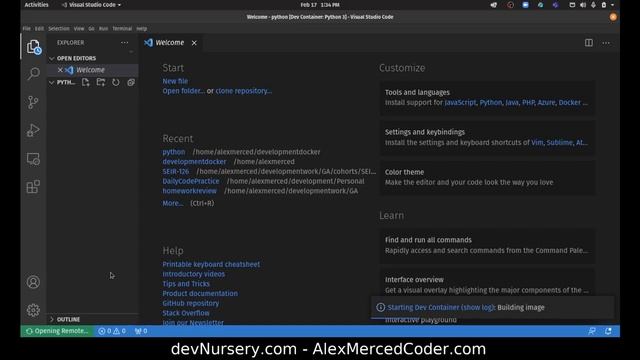Open Activities in the top bar
640x360 pixels.
click(x=36, y=5)
